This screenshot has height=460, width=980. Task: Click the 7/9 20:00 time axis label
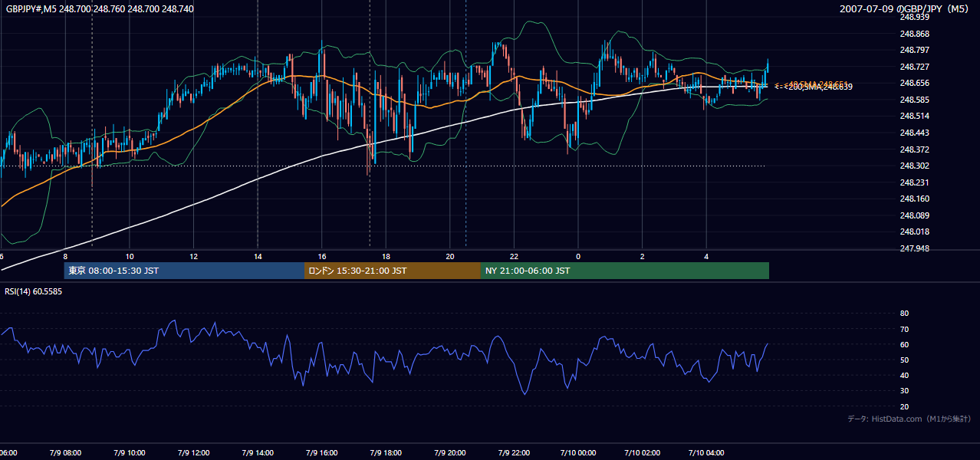pos(449,453)
